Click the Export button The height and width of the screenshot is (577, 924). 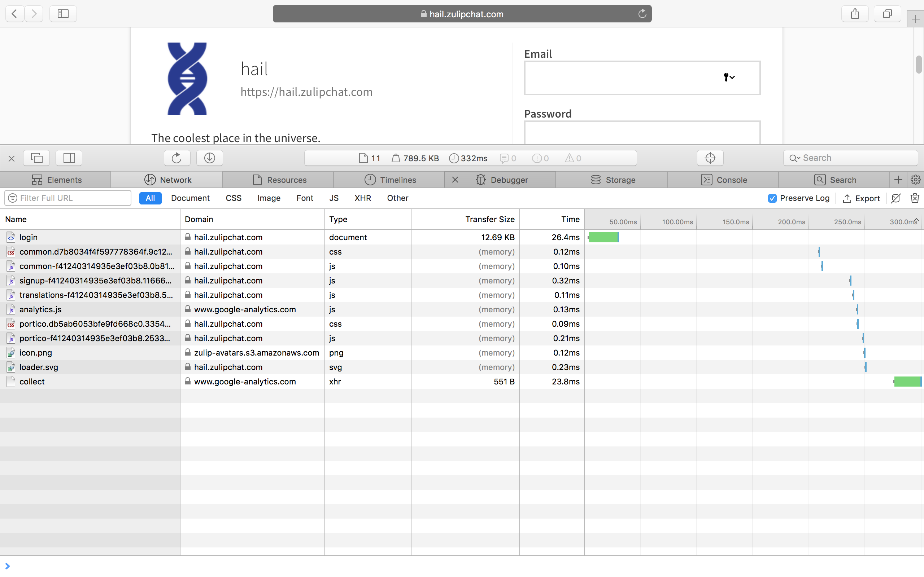coord(862,198)
